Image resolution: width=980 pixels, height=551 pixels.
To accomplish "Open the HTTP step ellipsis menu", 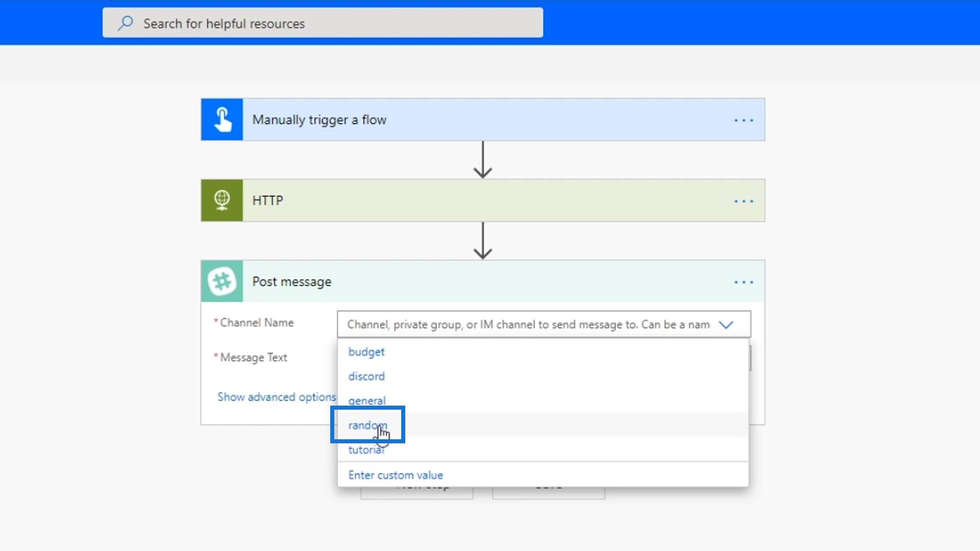I will 743,201.
